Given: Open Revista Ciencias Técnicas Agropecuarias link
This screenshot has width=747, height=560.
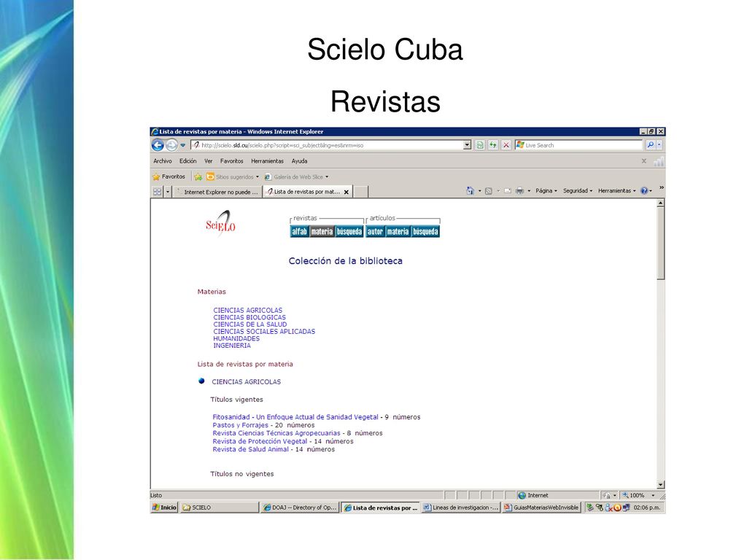Looking at the screenshot, I should tap(276, 433).
